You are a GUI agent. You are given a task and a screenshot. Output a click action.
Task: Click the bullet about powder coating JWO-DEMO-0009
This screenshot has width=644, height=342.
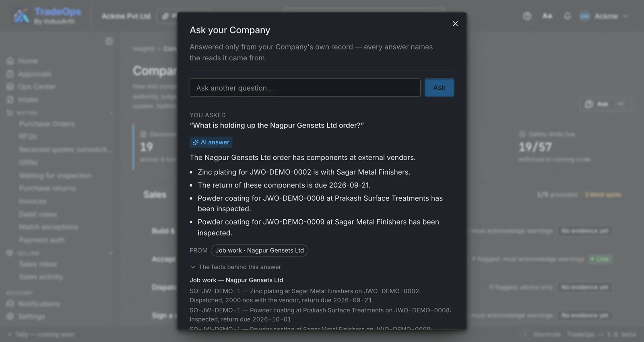318,227
